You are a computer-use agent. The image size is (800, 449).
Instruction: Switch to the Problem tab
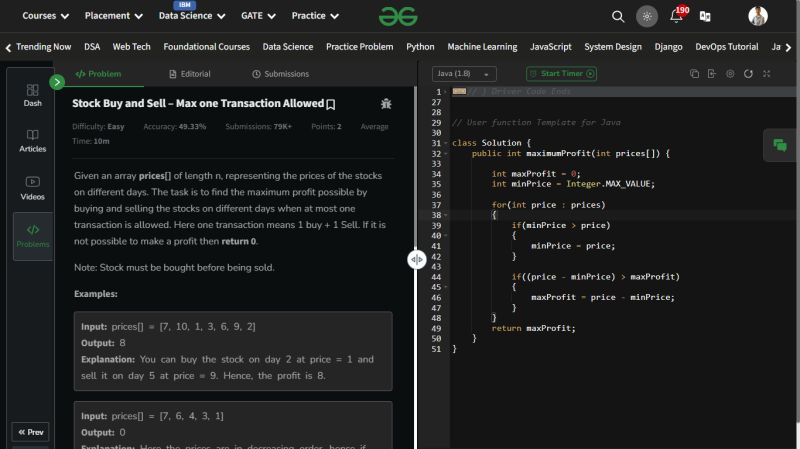point(98,74)
